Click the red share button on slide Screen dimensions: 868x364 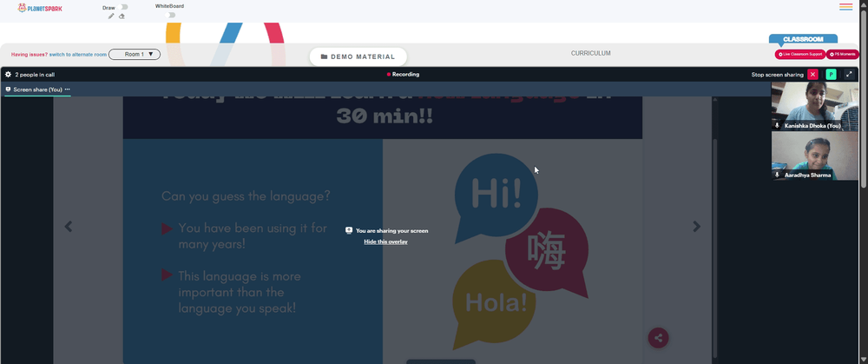658,338
